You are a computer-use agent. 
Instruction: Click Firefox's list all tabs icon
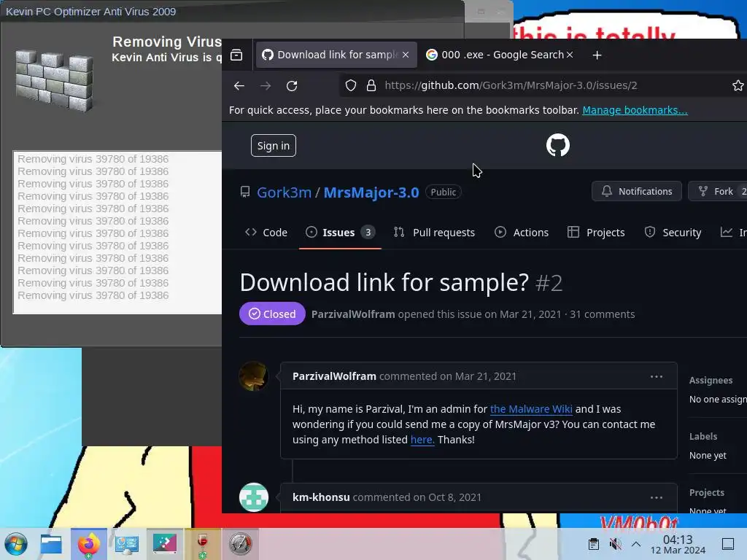click(236, 55)
